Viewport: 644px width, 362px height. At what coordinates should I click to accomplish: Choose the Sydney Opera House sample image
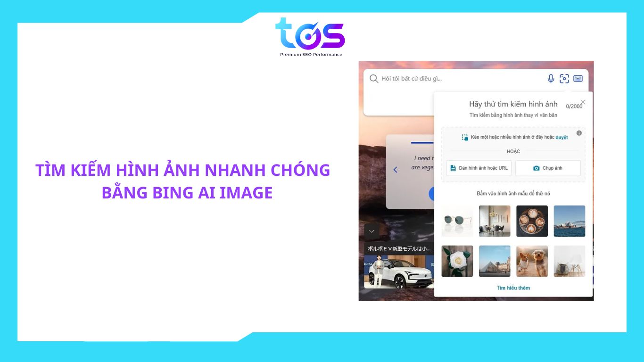[569, 221]
